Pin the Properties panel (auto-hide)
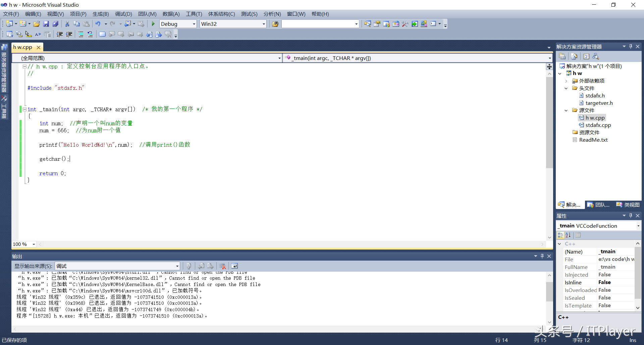The height and width of the screenshot is (345, 644). click(x=631, y=216)
